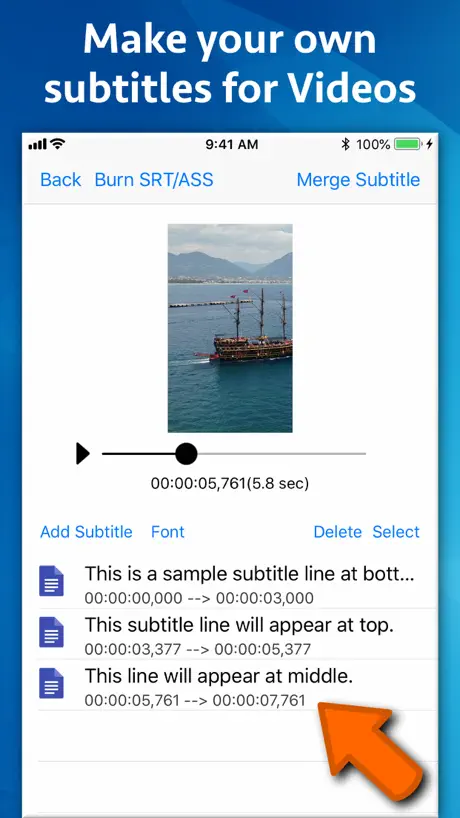This screenshot has height=818, width=460.
Task: Click document icon of 'appear at middle' line
Action: click(52, 683)
